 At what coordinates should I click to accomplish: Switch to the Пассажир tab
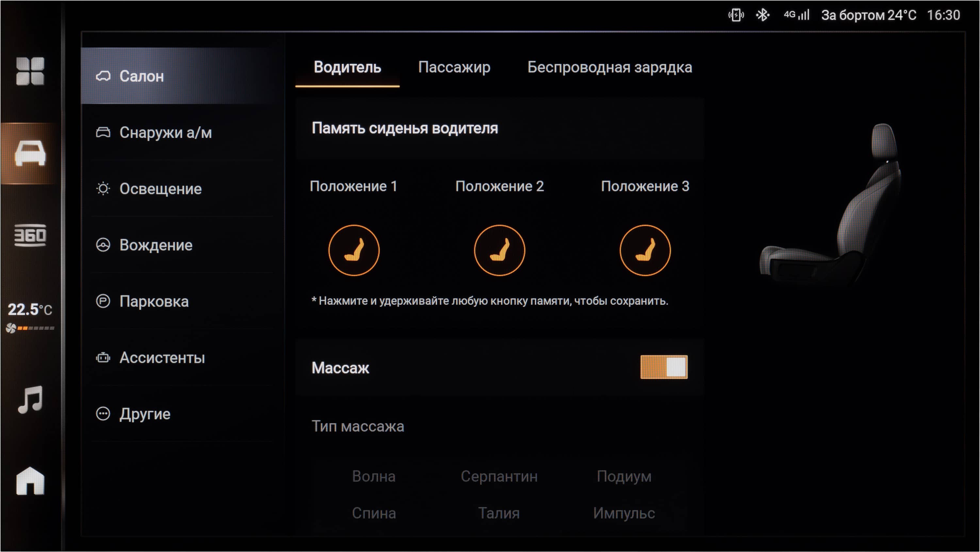click(x=454, y=67)
